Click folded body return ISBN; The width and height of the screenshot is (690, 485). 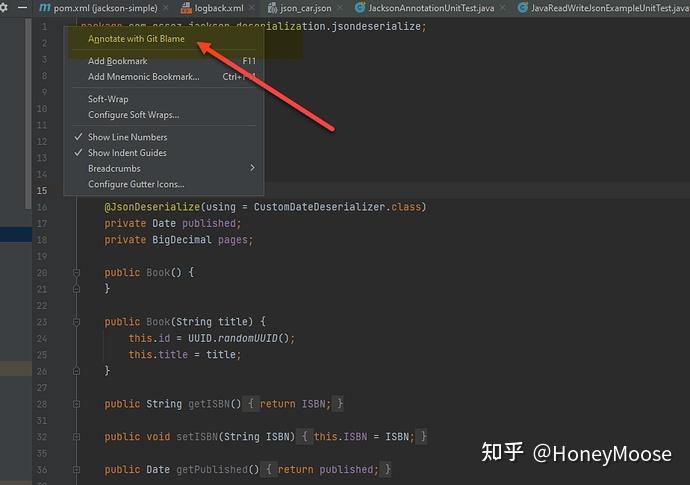point(295,404)
